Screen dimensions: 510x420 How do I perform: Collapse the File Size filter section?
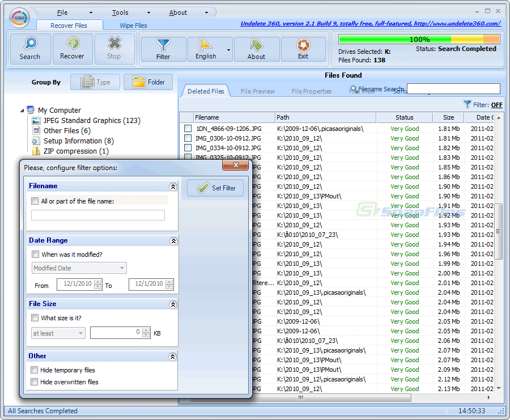coord(173,304)
